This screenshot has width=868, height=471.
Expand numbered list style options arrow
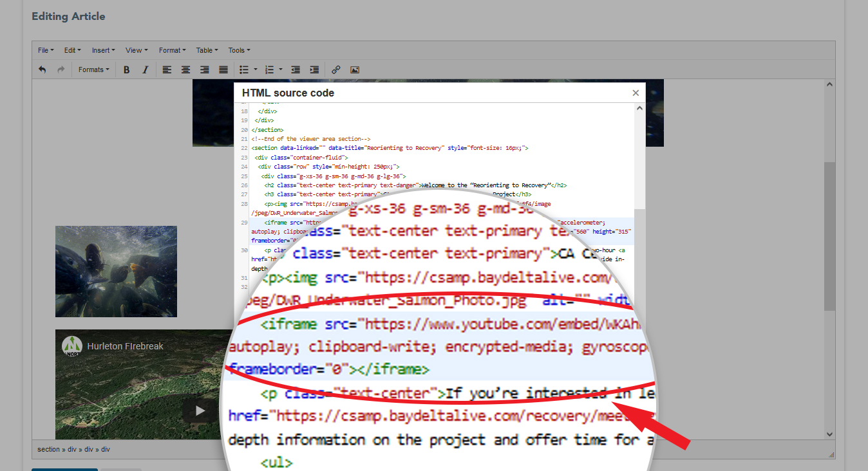(x=281, y=69)
